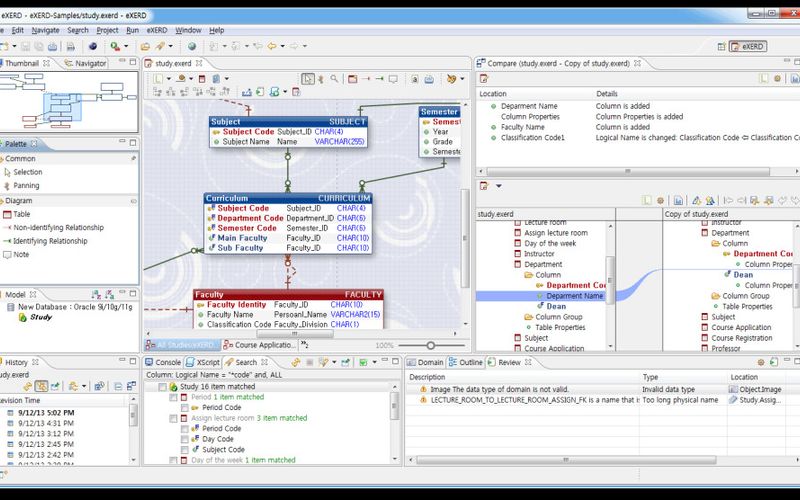Click the collapse all icon in History toolbar
The image size is (800, 500).
[x=118, y=386]
